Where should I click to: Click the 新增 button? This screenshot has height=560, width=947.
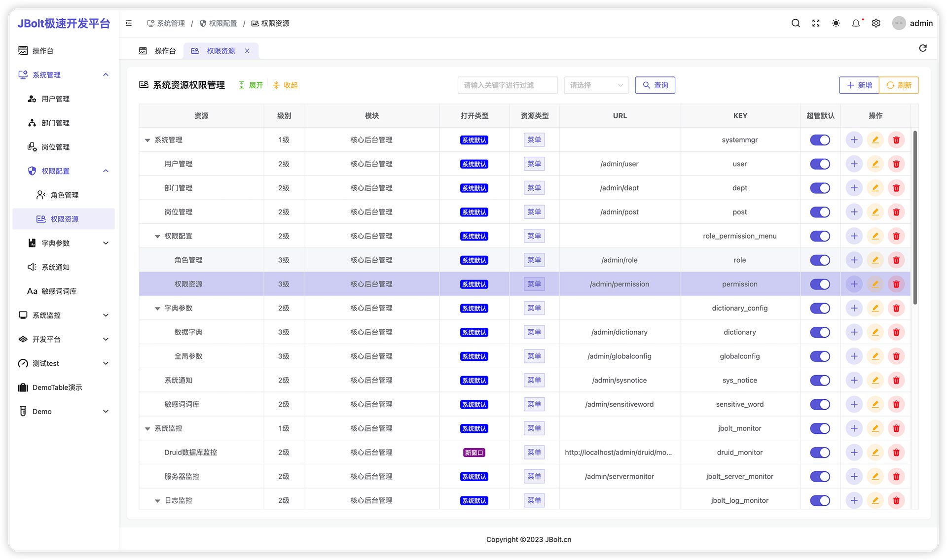[x=859, y=85]
